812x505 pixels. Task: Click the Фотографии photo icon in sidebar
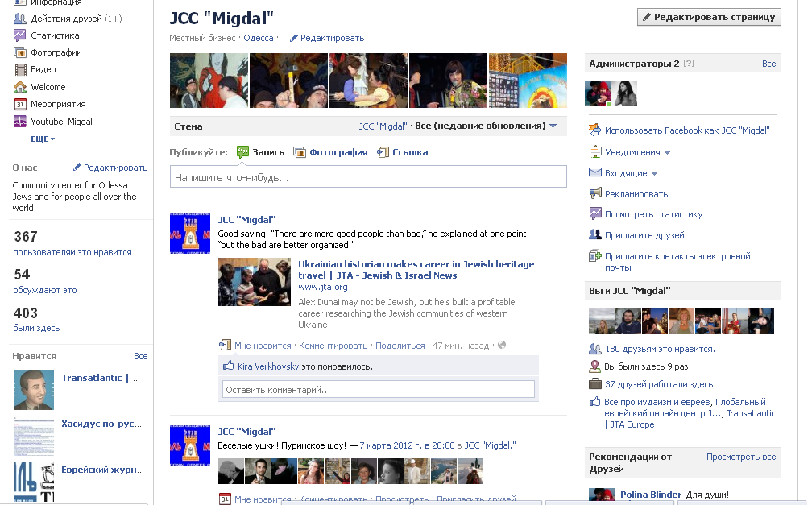(x=19, y=52)
